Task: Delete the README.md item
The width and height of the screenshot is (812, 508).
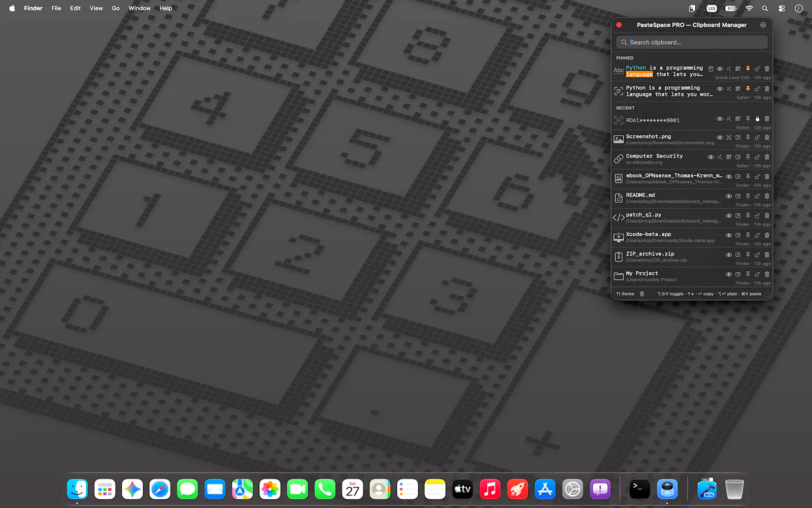Action: (767, 196)
